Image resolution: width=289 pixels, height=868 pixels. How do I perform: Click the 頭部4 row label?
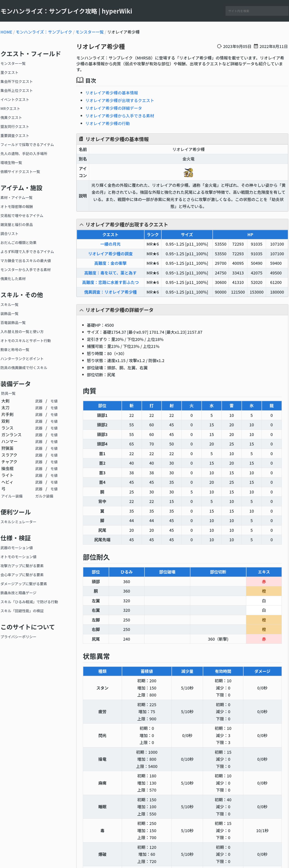(x=102, y=444)
